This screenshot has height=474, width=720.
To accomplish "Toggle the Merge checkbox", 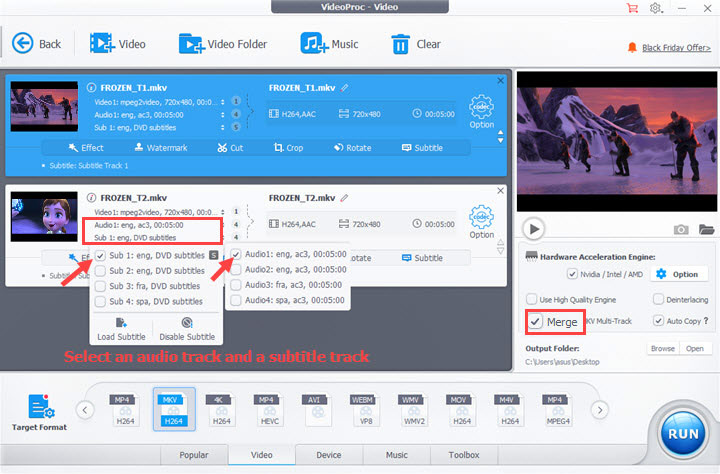I will pos(535,322).
